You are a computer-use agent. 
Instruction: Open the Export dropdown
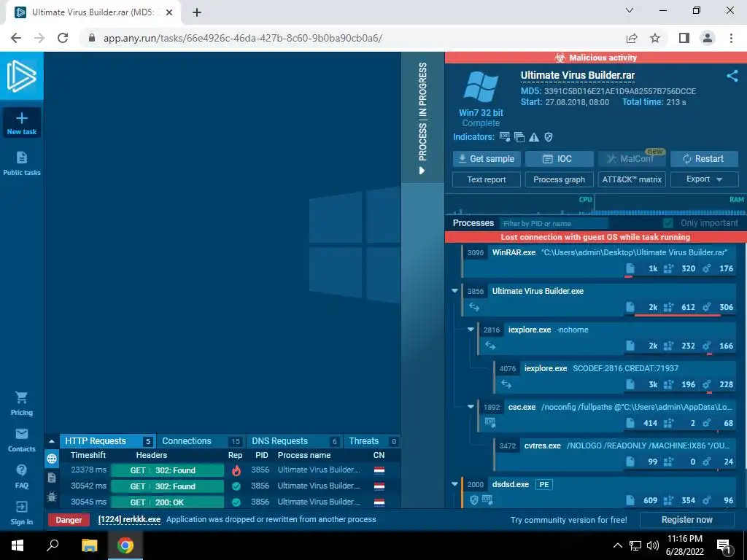(x=704, y=179)
